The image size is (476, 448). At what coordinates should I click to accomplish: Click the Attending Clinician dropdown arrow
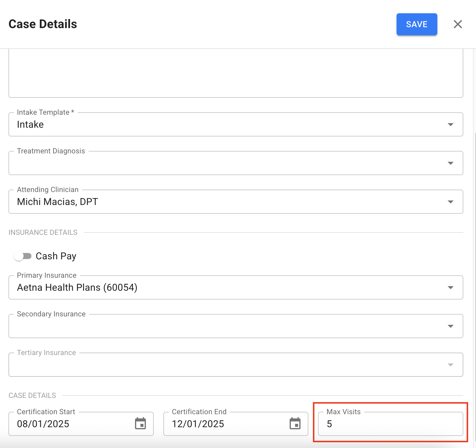tap(450, 202)
